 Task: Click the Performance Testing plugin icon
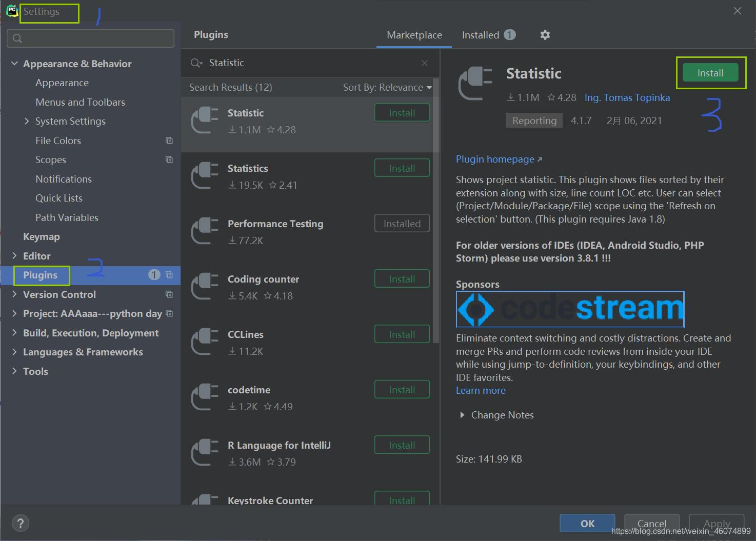coord(205,232)
